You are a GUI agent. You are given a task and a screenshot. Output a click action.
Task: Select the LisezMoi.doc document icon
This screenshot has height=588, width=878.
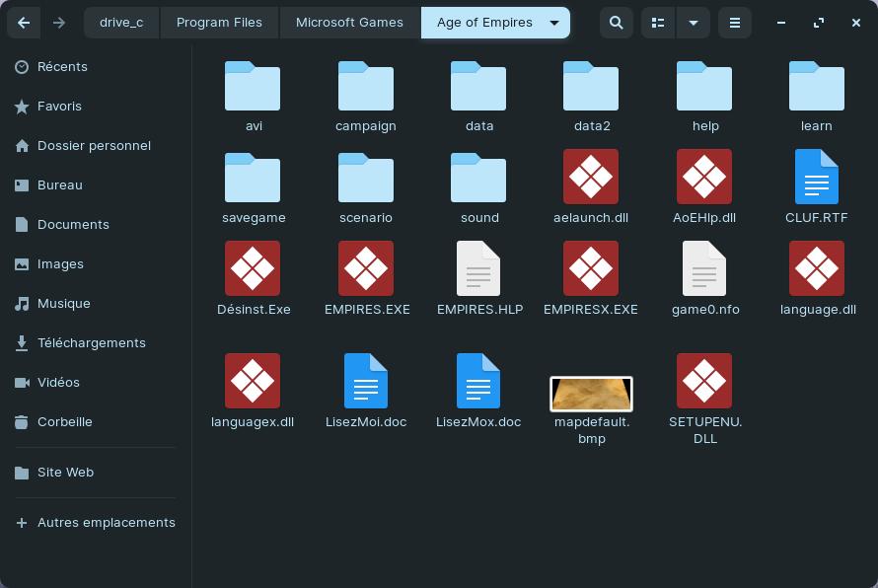[366, 381]
